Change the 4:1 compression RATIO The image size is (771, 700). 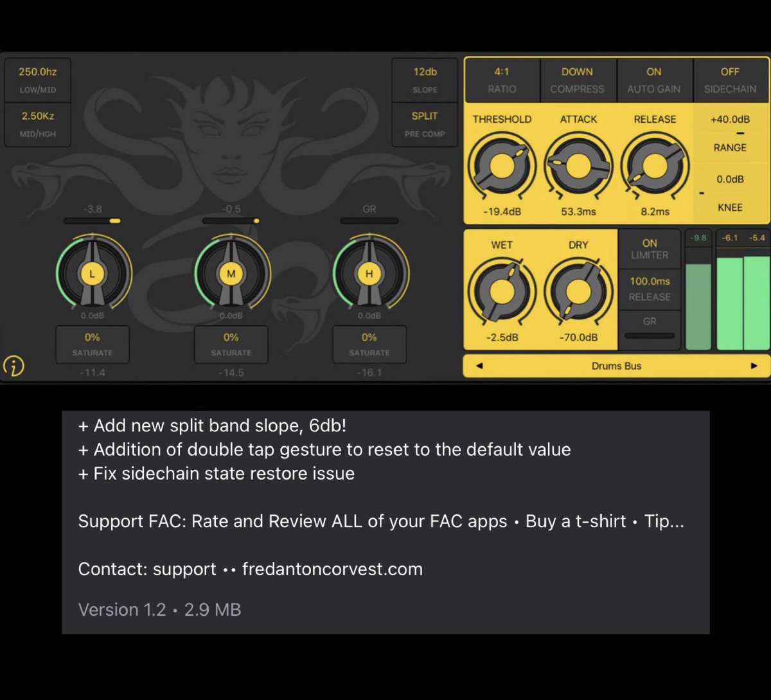coord(502,80)
